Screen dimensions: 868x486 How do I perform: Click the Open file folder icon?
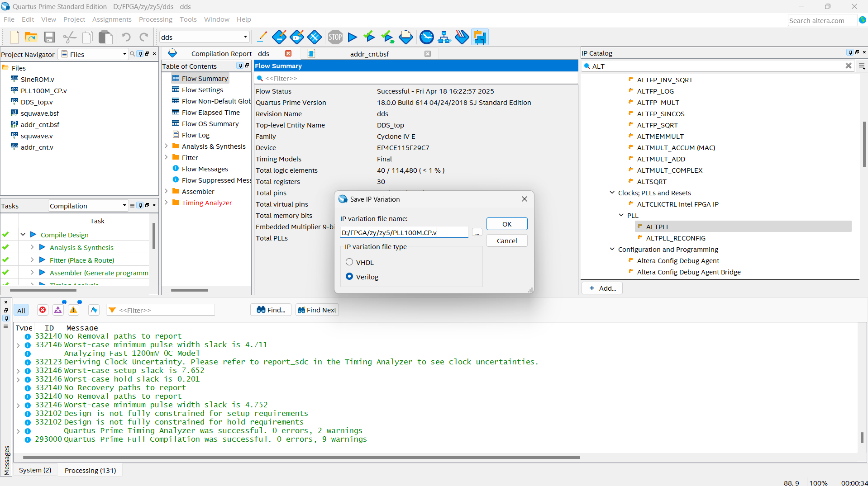[31, 37]
